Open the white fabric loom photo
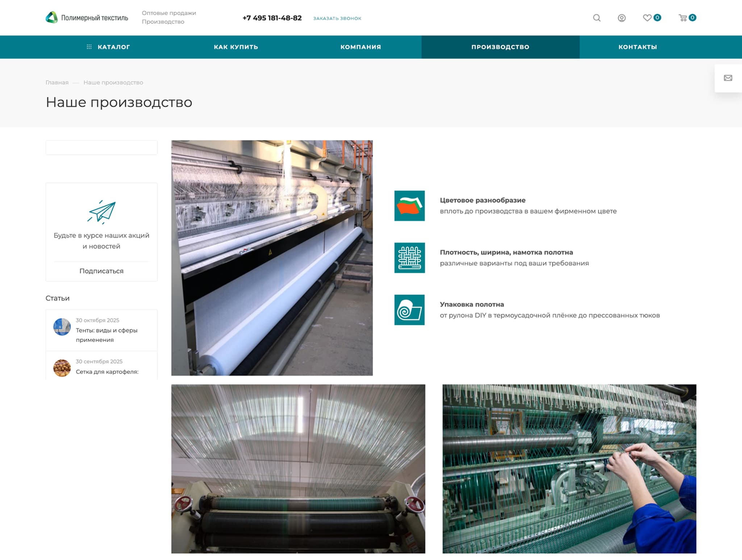The image size is (742, 560). tap(272, 258)
